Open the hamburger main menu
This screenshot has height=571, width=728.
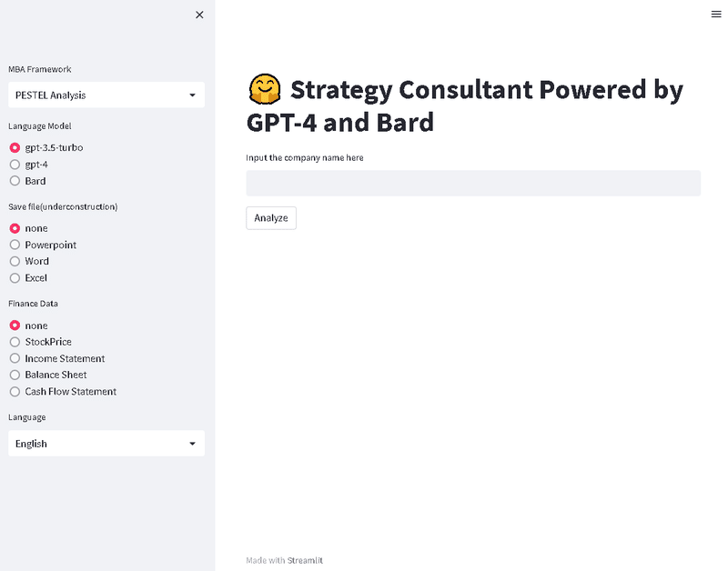tap(716, 15)
